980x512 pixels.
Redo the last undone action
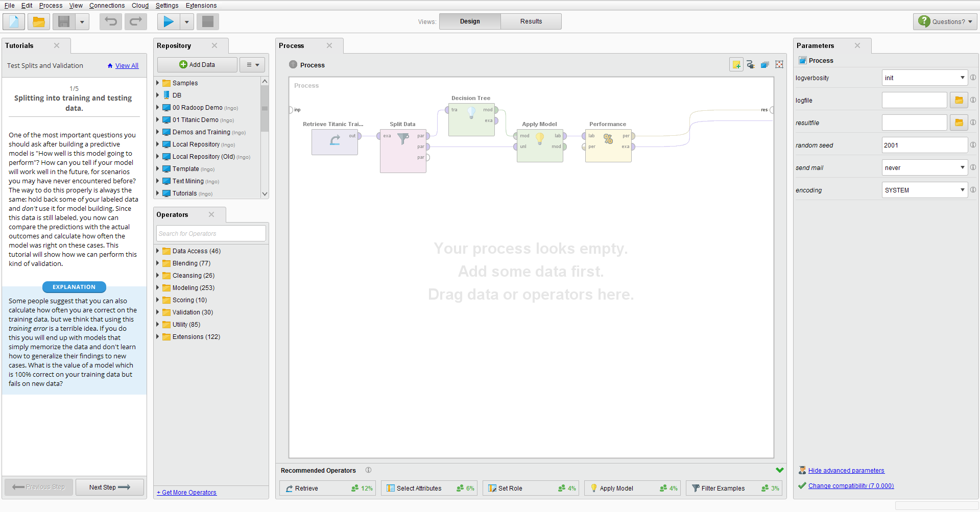point(136,21)
